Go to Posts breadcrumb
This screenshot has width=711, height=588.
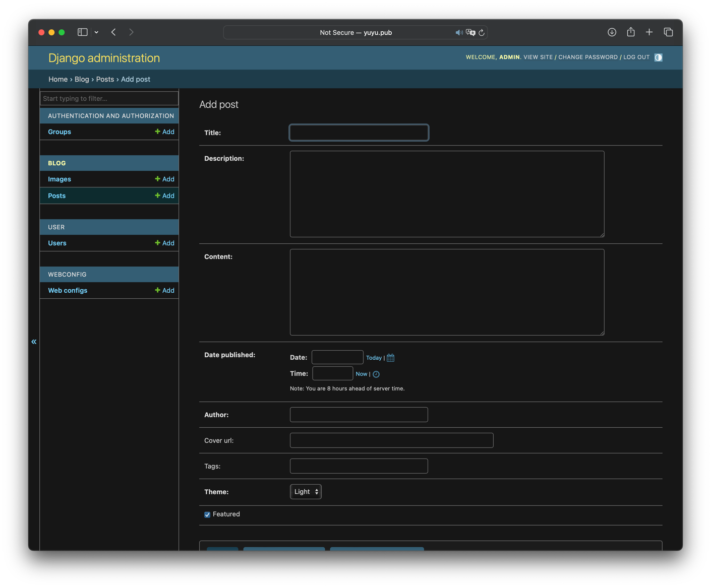click(105, 79)
